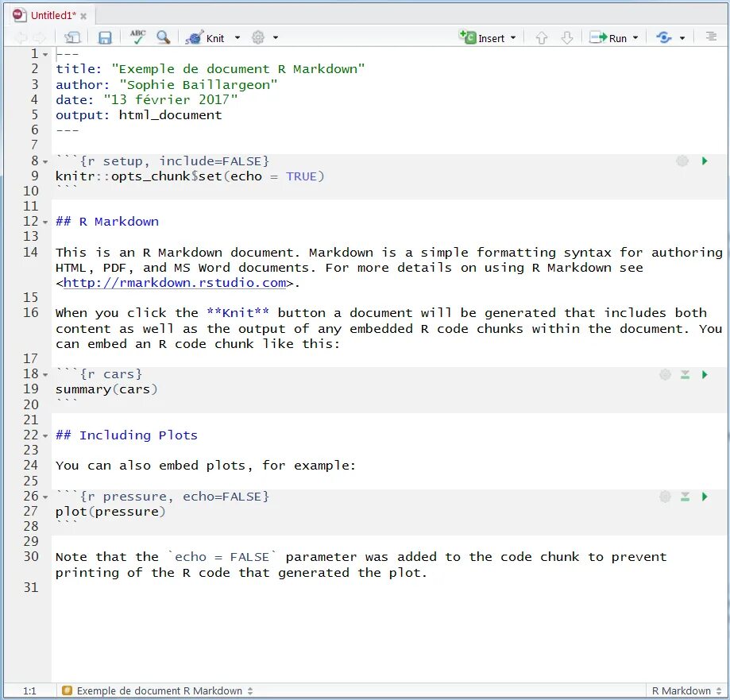The image size is (730, 700).
Task: Open Find/Replace with magnifier icon
Action: [x=163, y=37]
